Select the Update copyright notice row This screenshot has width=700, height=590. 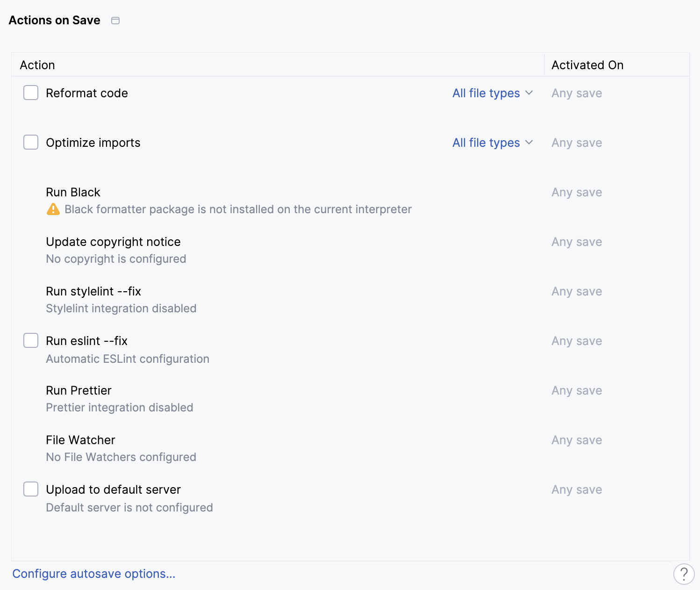click(113, 242)
